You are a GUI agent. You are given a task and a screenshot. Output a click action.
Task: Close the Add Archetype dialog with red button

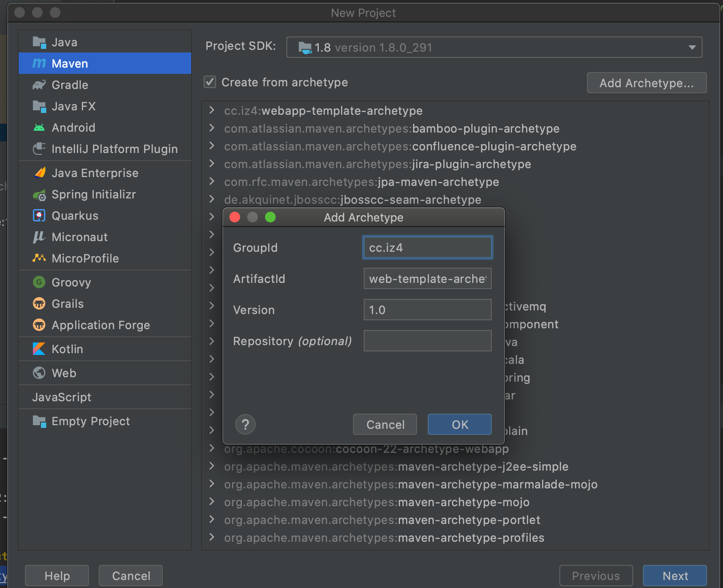point(235,217)
